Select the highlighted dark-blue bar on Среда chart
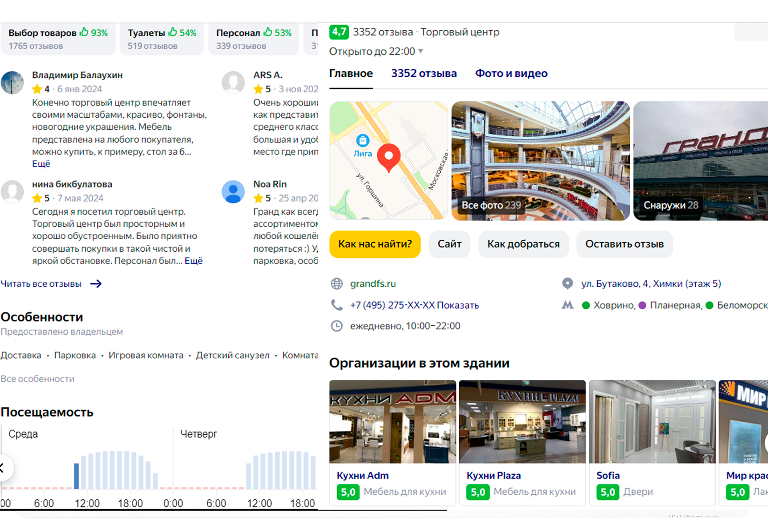 pyautogui.click(x=76, y=476)
